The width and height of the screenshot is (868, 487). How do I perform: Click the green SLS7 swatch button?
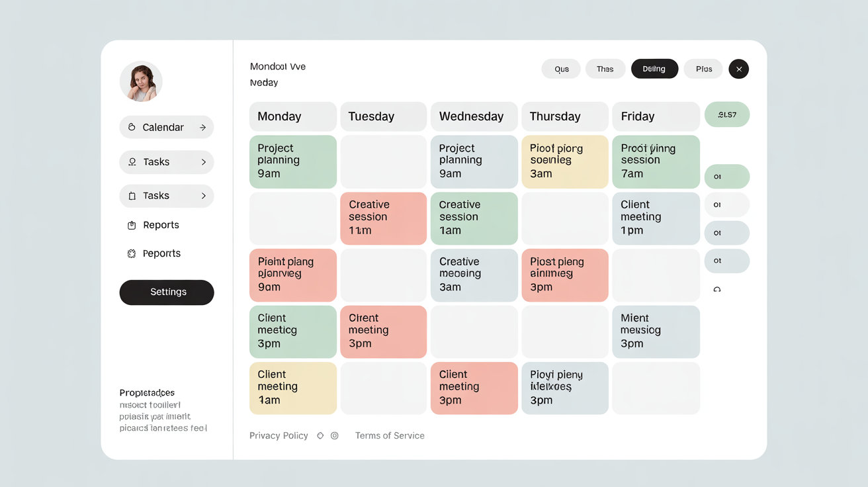click(727, 114)
